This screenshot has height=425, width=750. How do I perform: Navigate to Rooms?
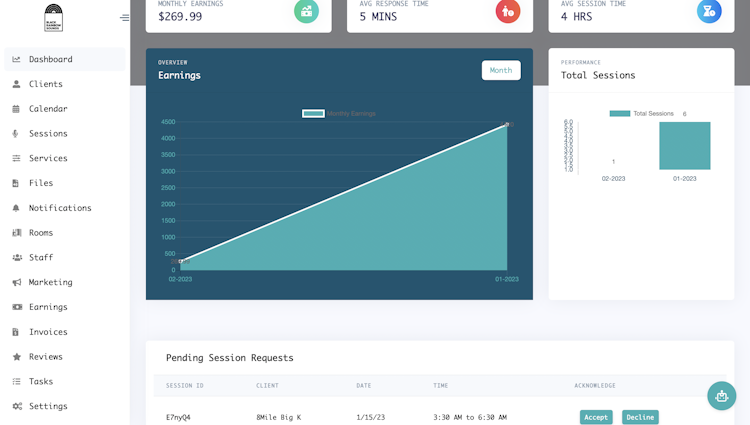(65, 233)
